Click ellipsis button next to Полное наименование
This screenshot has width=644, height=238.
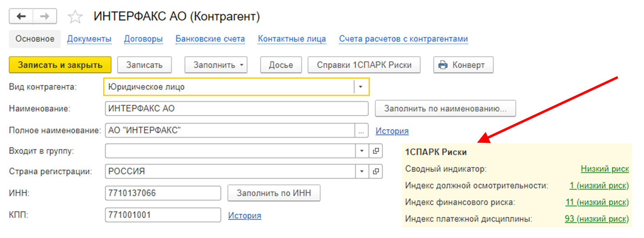tap(361, 131)
